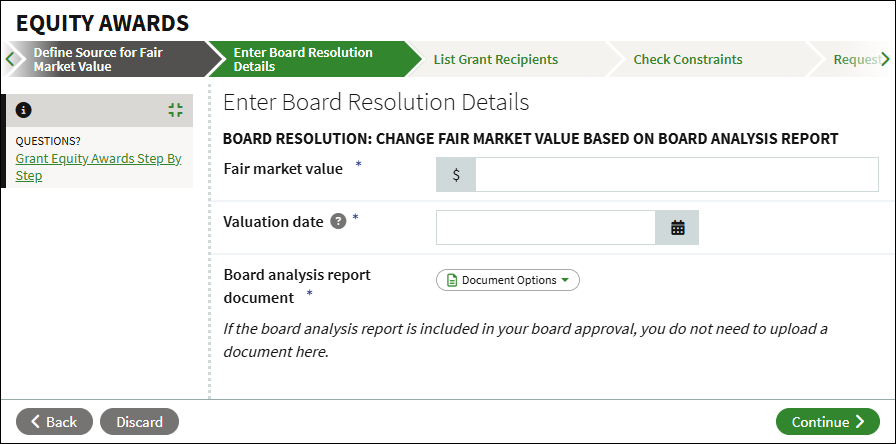896x444 pixels.
Task: Click the dollar sign prefix of Fair market value
Action: [x=456, y=174]
